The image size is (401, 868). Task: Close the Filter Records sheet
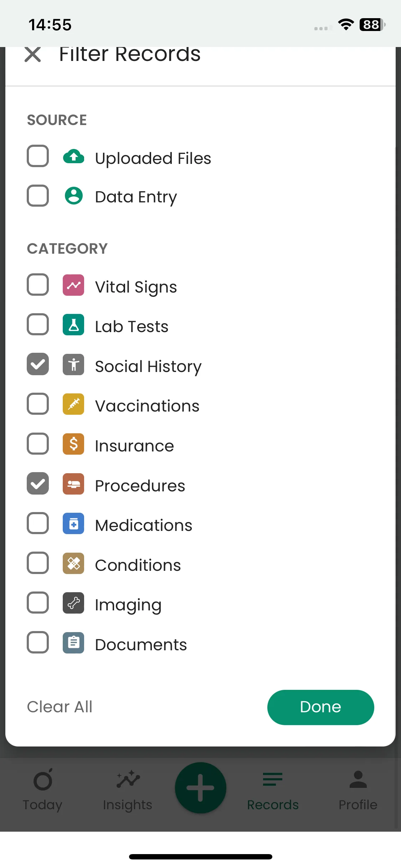[32, 55]
